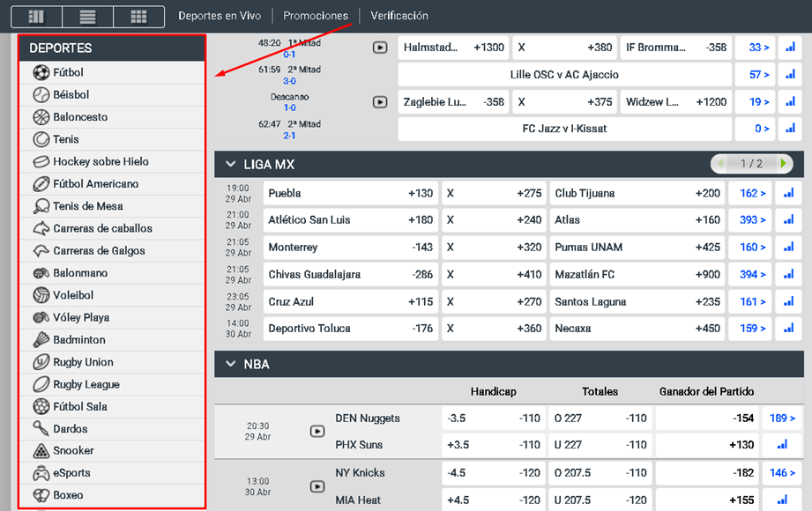Bet on Halmstad at +1300
The width and height of the screenshot is (812, 511).
click(x=454, y=48)
